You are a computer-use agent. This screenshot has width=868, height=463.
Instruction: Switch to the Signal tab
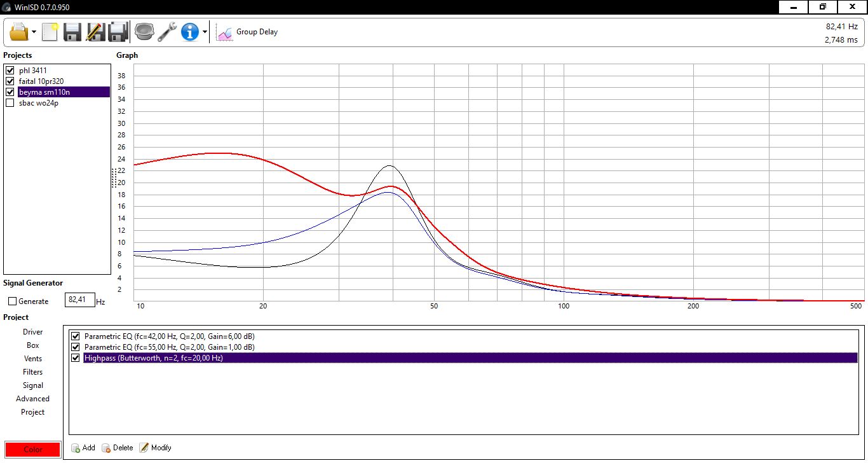(33, 385)
